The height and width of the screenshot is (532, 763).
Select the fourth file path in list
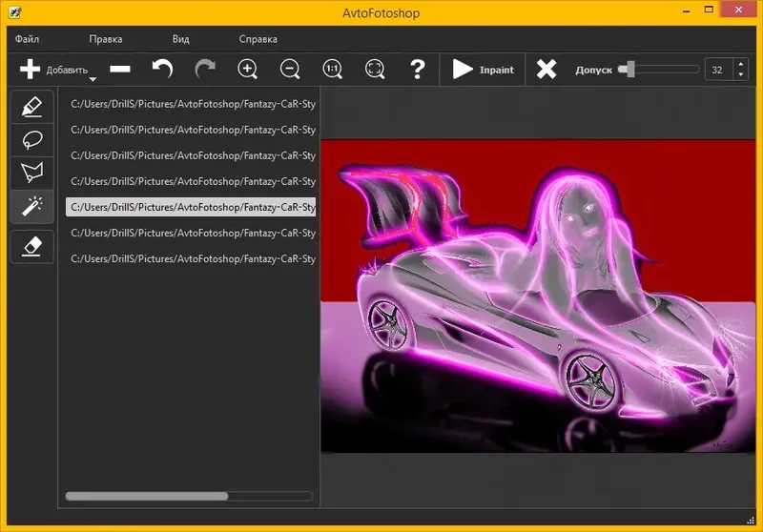coord(191,181)
